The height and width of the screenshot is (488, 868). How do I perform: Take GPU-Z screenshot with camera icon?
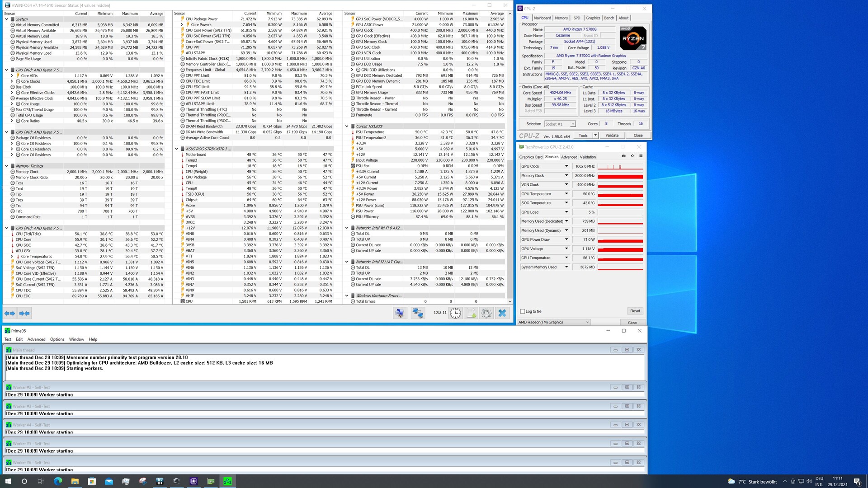click(623, 156)
